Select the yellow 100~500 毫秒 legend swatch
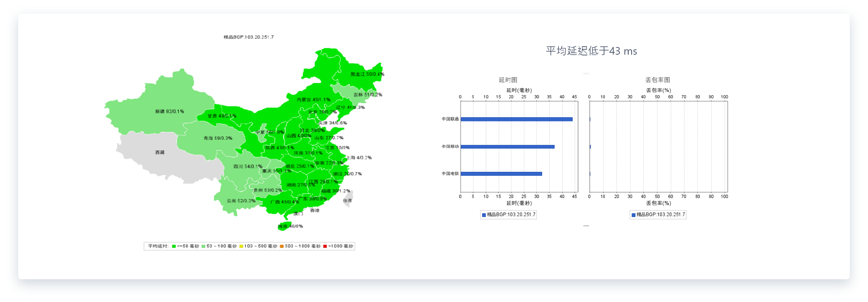Image resolution: width=868 pixels, height=302 pixels. tap(241, 246)
